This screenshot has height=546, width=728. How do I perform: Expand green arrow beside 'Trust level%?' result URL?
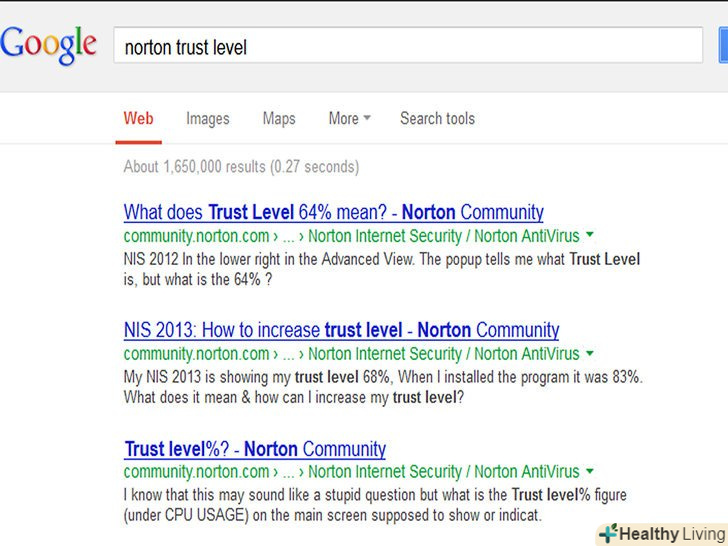coord(590,471)
